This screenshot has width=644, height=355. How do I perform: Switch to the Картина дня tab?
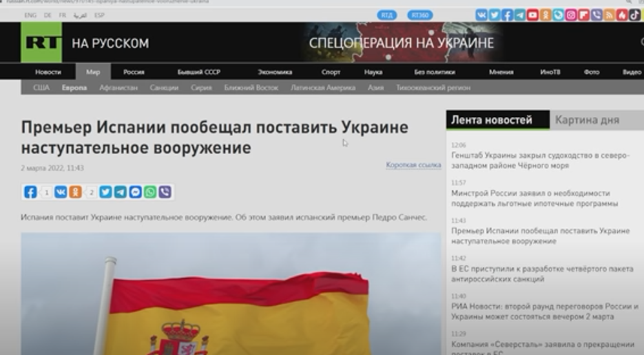click(x=587, y=120)
